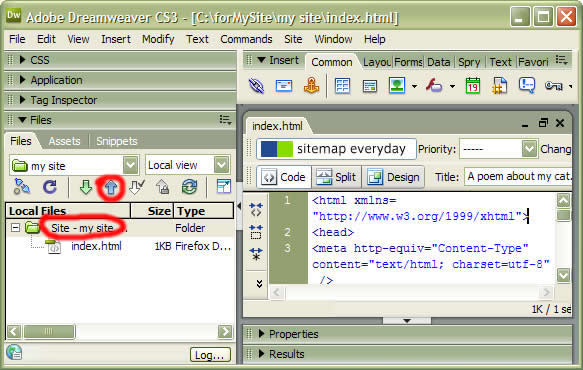Click the Hyperlink icon in Insert bar
583x370 pixels.
(256, 86)
